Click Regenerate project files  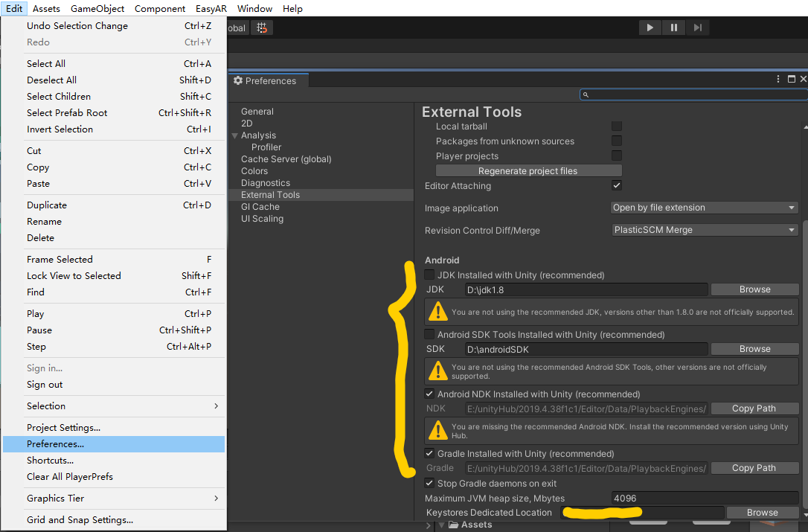click(528, 170)
